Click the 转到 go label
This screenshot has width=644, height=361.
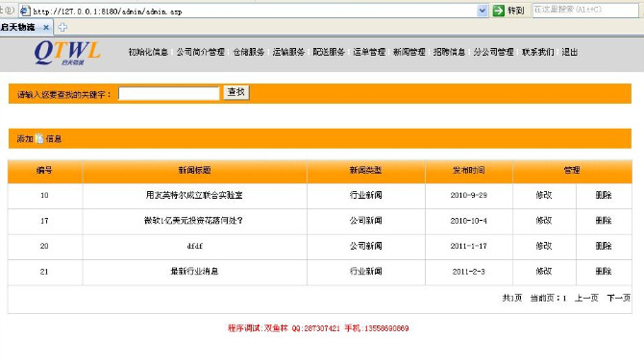[x=516, y=11]
